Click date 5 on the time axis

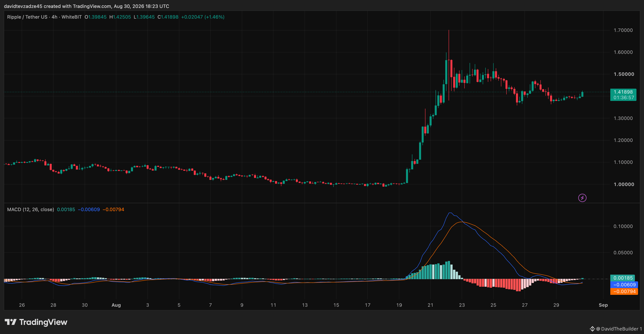(179, 305)
